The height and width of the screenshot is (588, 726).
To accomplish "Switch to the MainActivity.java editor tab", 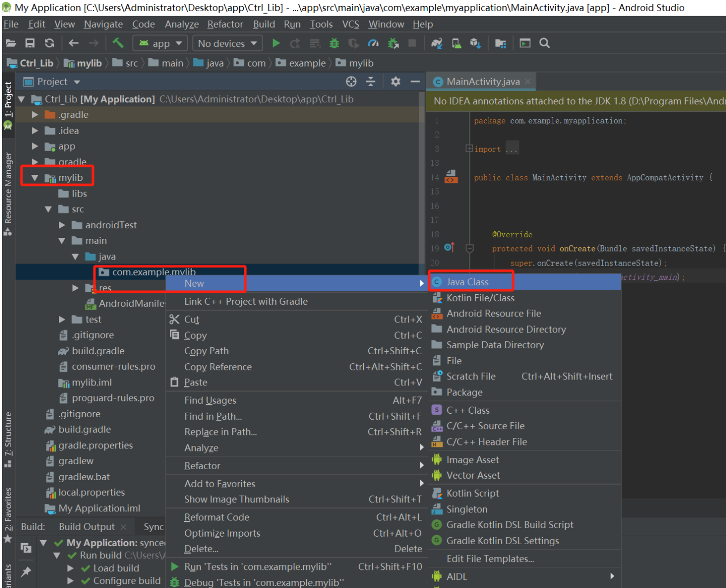I will click(482, 82).
